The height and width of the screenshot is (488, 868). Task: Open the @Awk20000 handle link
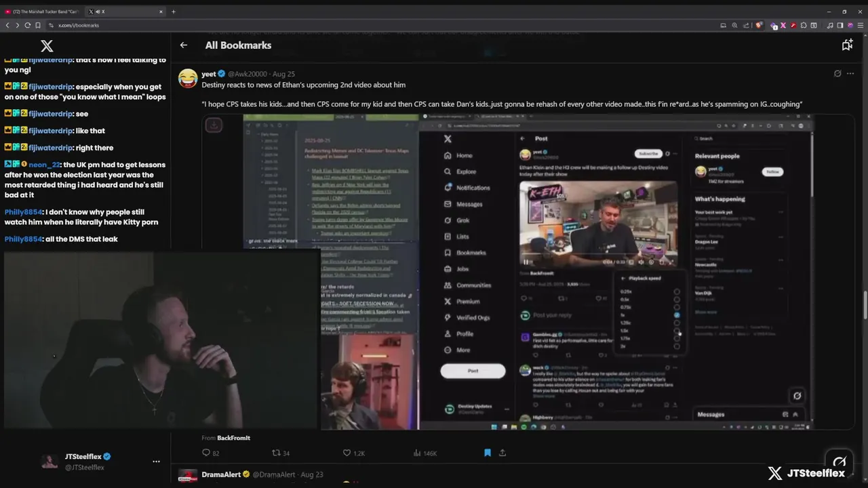pyautogui.click(x=247, y=74)
